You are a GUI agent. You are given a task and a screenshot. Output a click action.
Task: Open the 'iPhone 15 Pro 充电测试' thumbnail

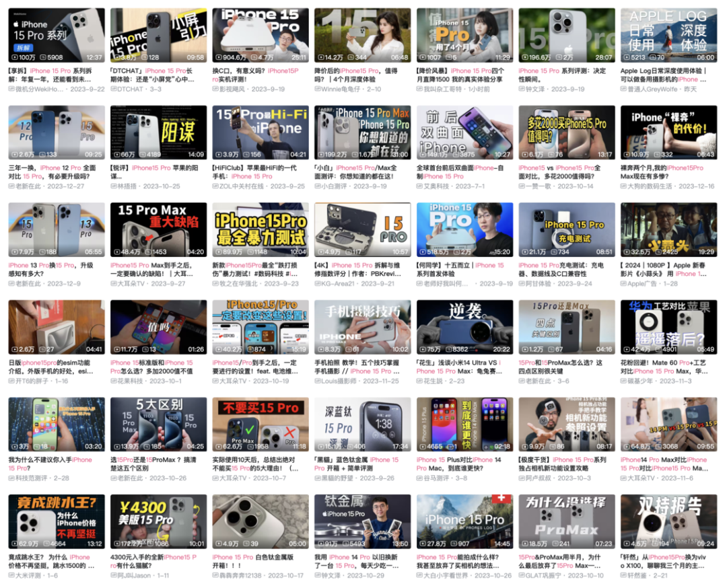click(567, 230)
